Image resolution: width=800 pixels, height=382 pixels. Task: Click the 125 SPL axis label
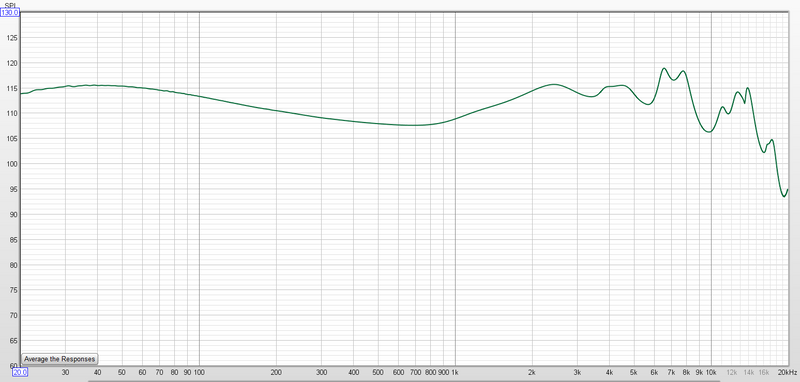pos(11,38)
